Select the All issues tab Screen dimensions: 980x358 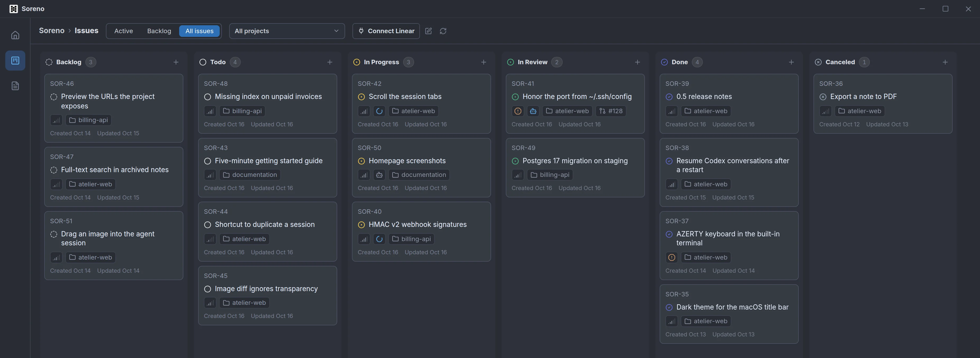(x=199, y=31)
